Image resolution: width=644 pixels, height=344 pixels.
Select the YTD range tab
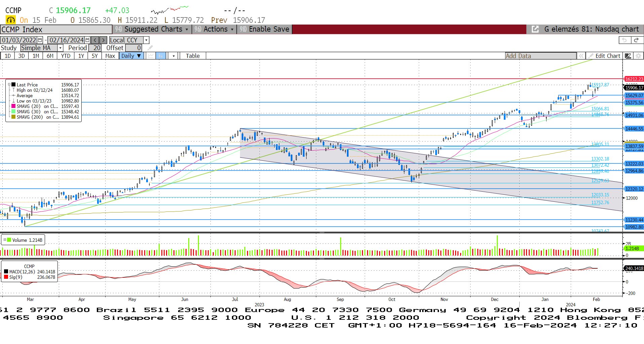66,56
